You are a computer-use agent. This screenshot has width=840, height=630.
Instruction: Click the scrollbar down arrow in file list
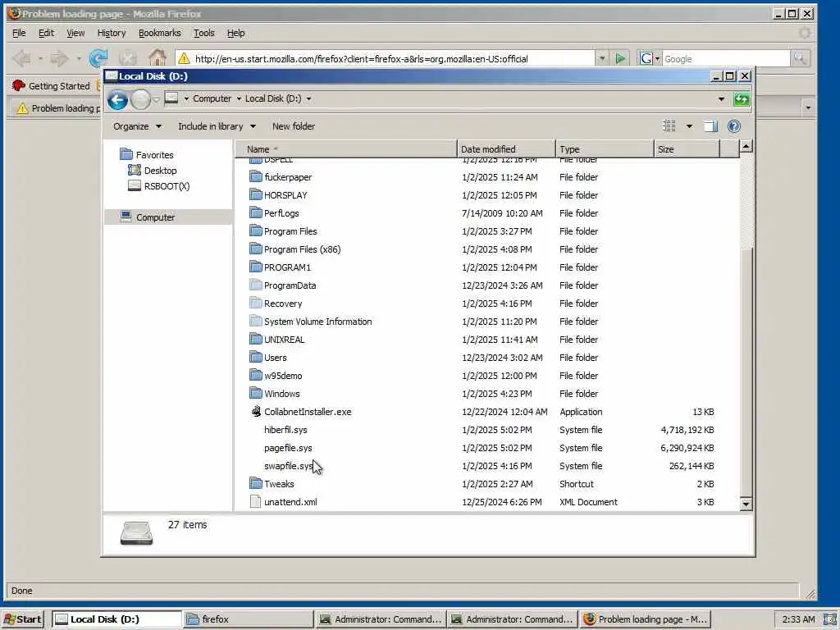[x=746, y=504]
